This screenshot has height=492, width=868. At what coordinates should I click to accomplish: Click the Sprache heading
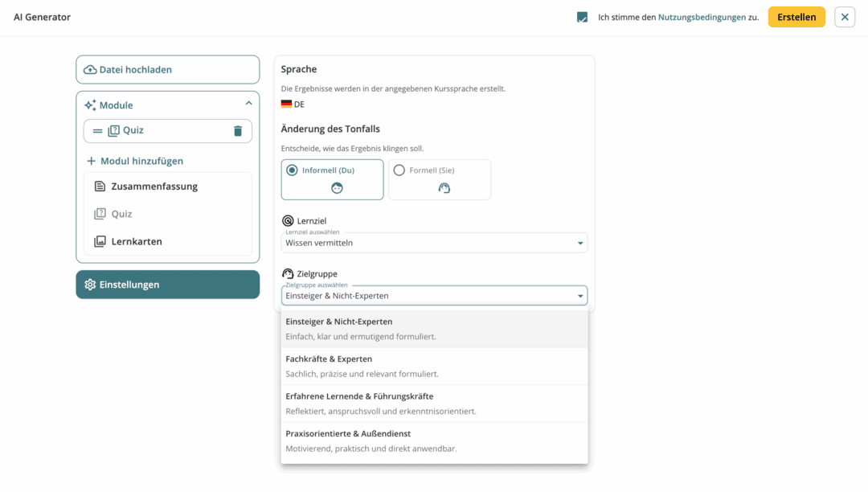point(299,69)
